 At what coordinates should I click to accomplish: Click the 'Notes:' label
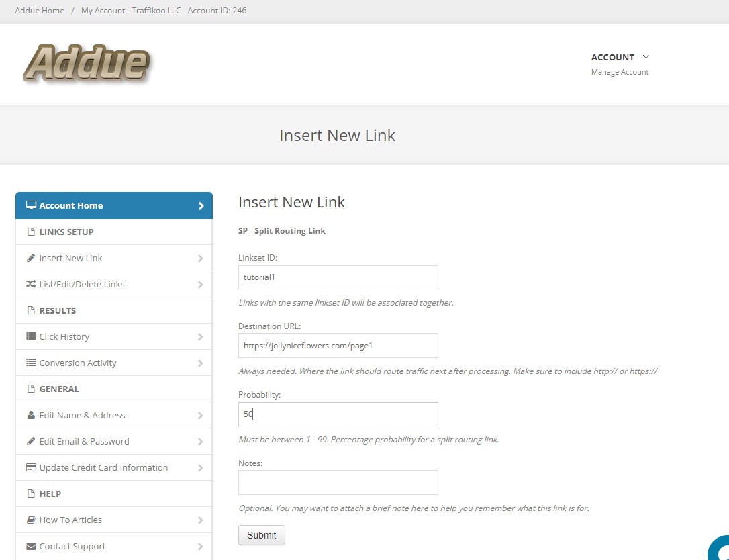click(250, 463)
